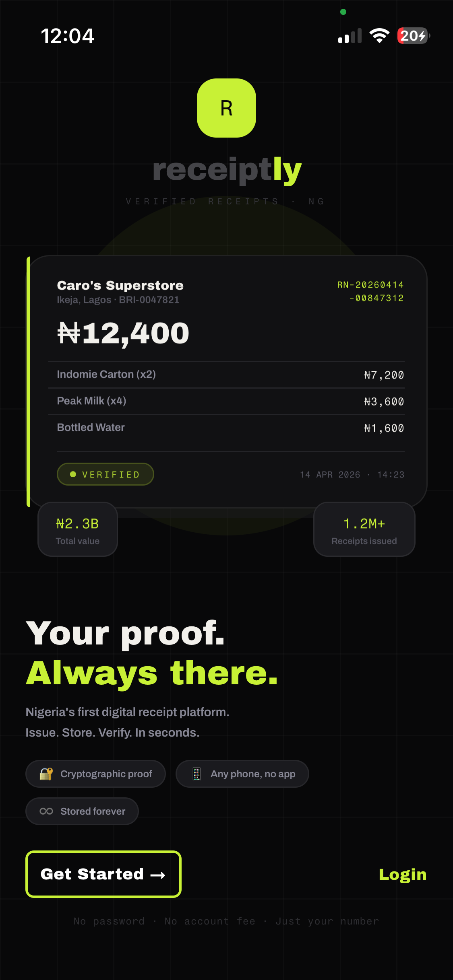Tap the 1.2M+ Receipts issued card

(x=364, y=529)
